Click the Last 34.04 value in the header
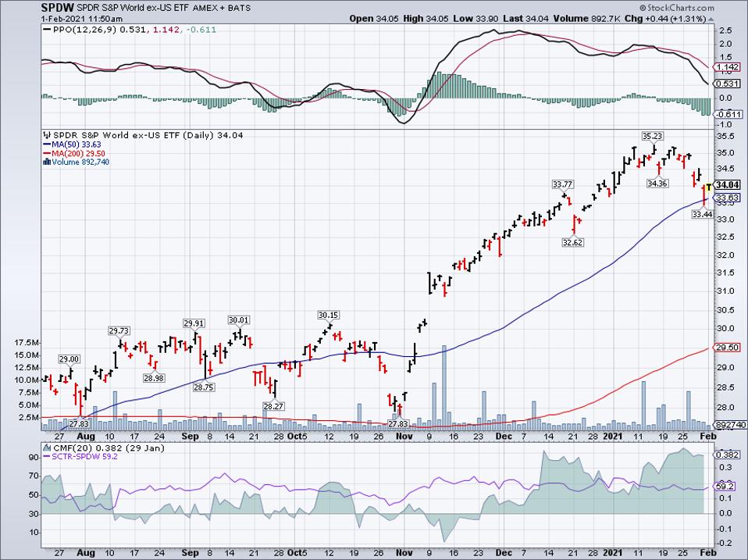This screenshot has width=748, height=560. (525, 19)
